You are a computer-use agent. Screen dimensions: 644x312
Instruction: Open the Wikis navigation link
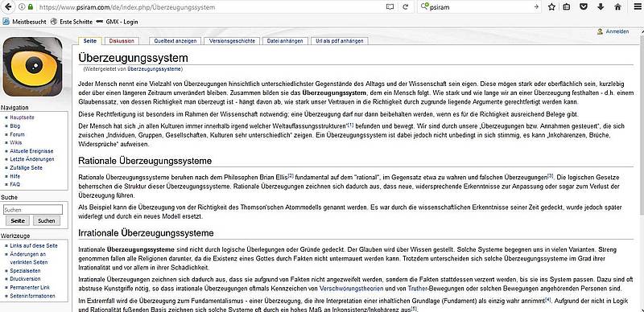(16, 142)
